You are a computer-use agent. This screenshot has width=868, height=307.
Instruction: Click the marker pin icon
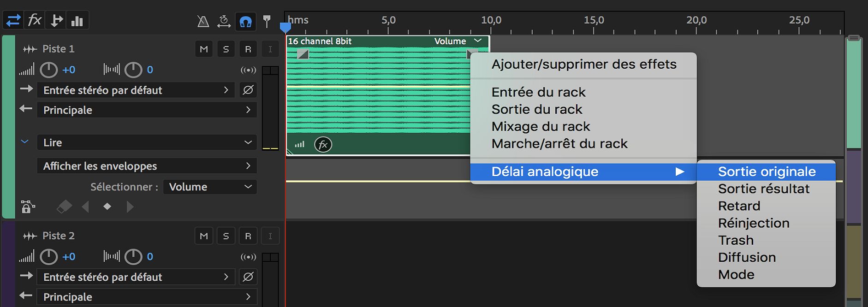point(267,22)
